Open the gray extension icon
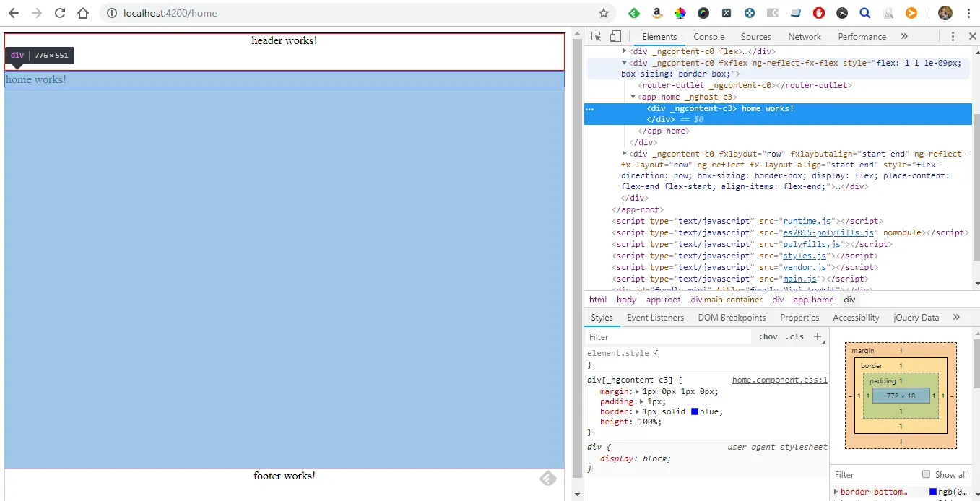 point(772,13)
